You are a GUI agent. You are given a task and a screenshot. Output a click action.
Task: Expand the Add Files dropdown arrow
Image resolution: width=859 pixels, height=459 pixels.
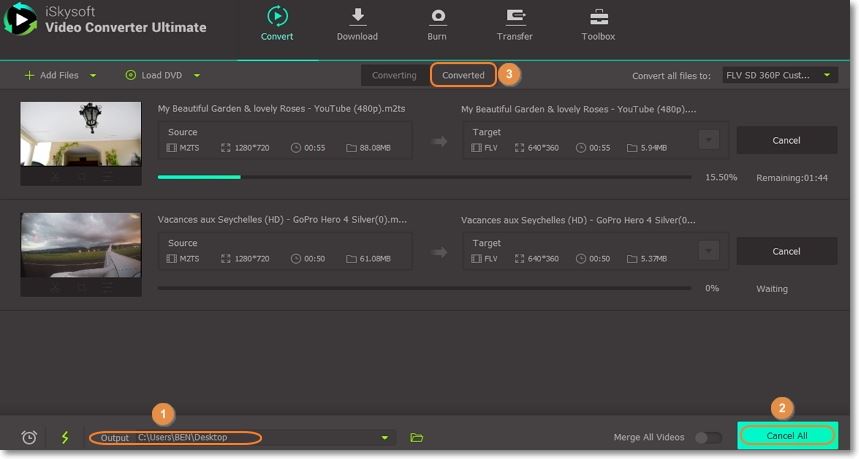[93, 75]
